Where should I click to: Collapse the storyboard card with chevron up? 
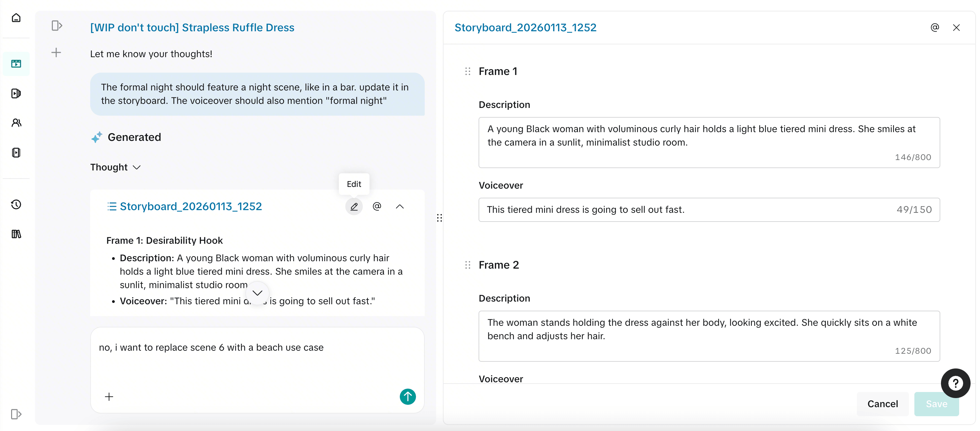pos(399,206)
